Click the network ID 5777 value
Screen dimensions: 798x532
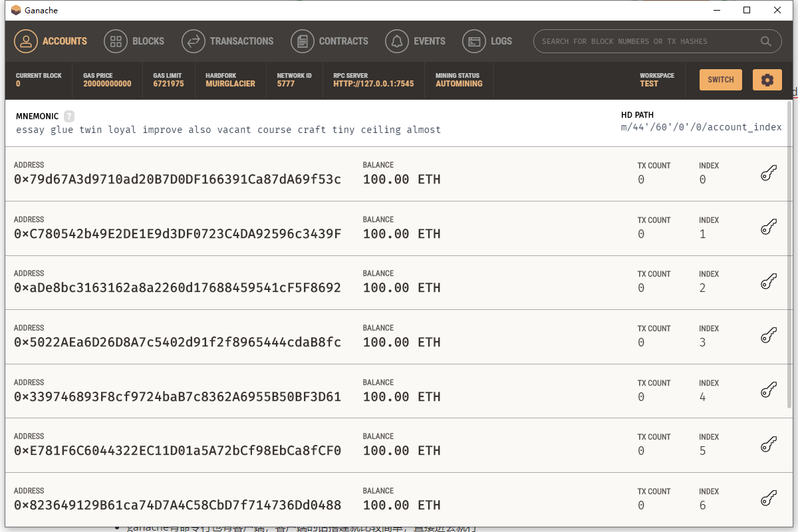[x=286, y=84]
